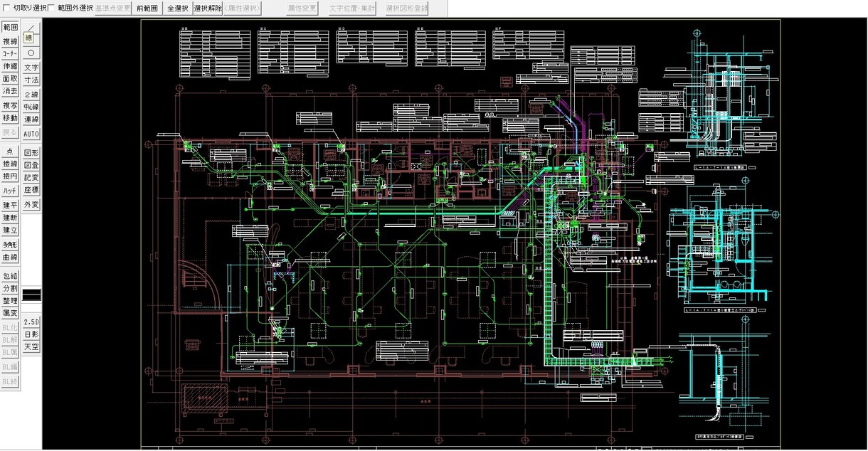Select the 面取 chamfer tool

[10, 79]
